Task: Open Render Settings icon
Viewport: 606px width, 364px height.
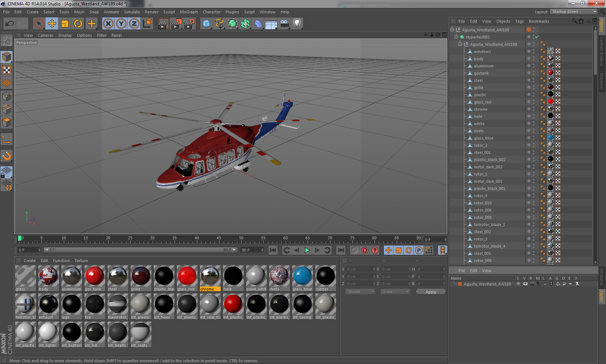Action: click(189, 24)
